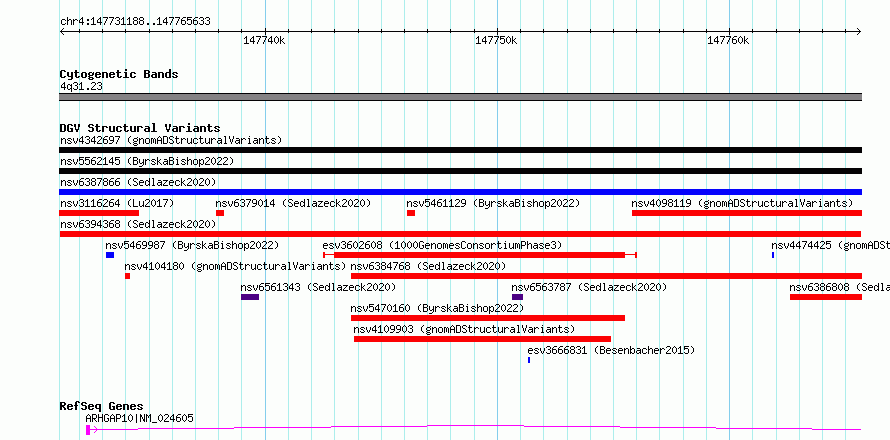Click the RefSeq Genes track title
Screen dimensions: 890x440
tap(101, 406)
